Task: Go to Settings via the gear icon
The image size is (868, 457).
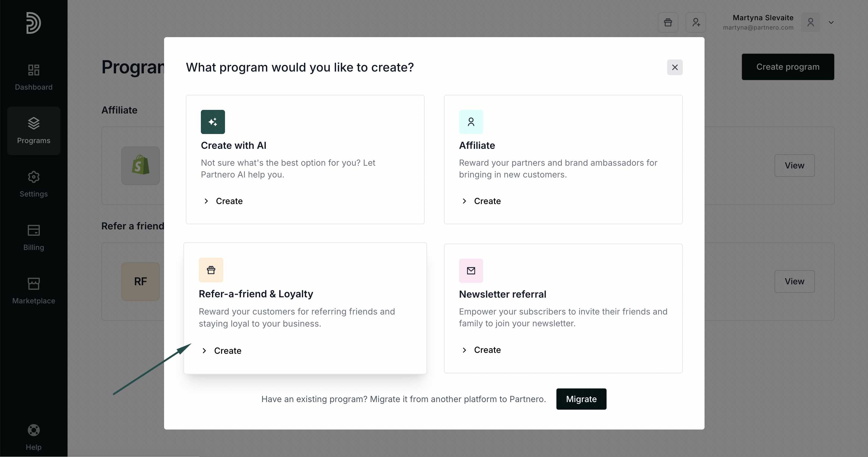Action: point(34,177)
